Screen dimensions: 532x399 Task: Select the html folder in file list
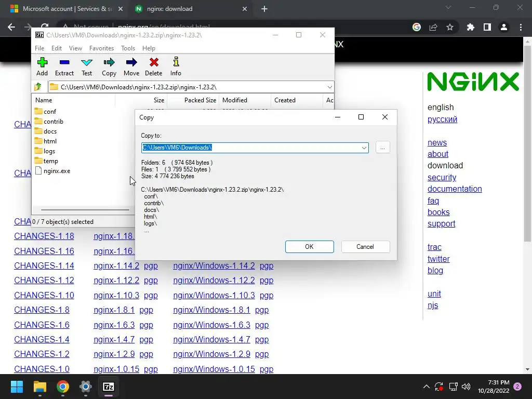click(46, 141)
